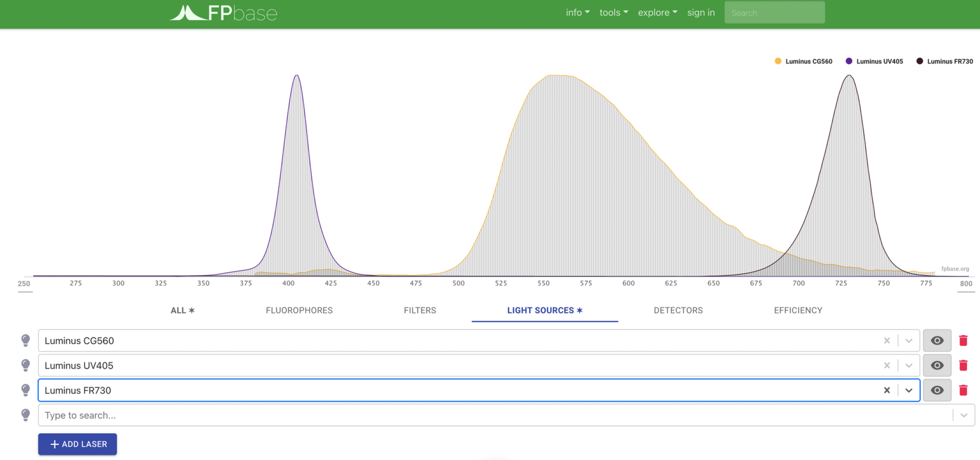Switch to the FLUOROPHORES tab
980x460 pixels.
[299, 310]
